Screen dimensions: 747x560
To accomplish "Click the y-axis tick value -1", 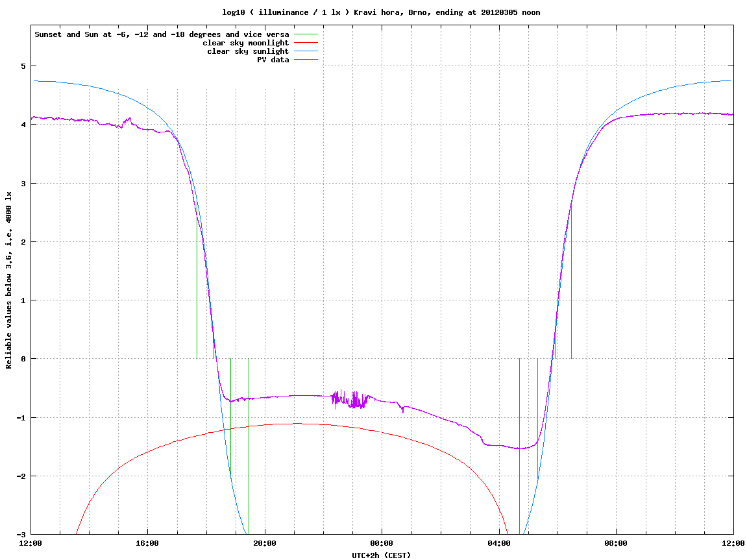I will 21,418.
